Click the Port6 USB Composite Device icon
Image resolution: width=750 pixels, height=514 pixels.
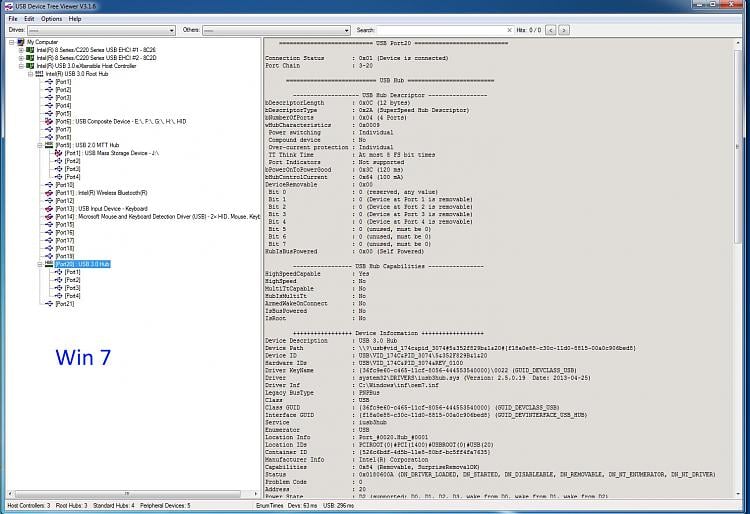click(48, 121)
